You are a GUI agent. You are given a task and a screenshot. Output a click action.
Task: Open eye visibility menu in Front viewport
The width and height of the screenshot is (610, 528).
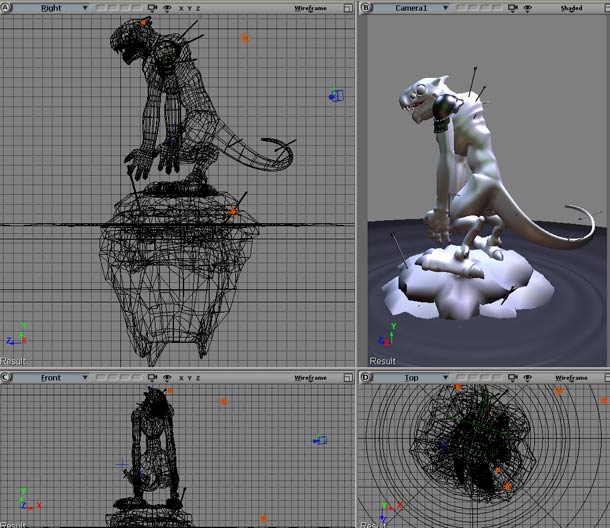pyautogui.click(x=167, y=377)
